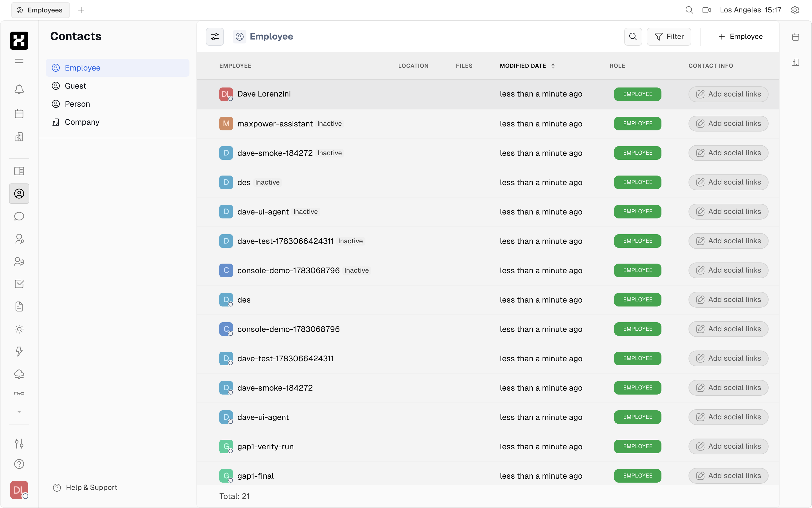Open the document icon in sidebar
Image resolution: width=812 pixels, height=508 pixels.
click(x=19, y=306)
